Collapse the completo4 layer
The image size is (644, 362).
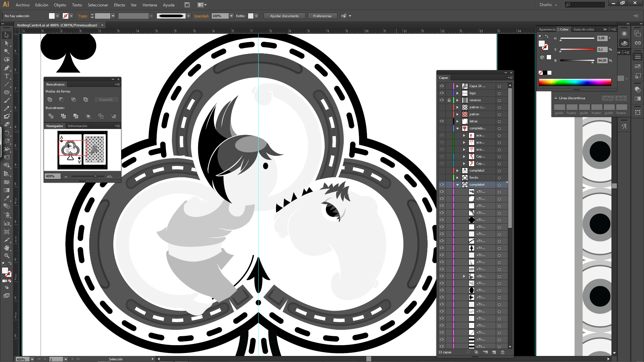pos(458,185)
